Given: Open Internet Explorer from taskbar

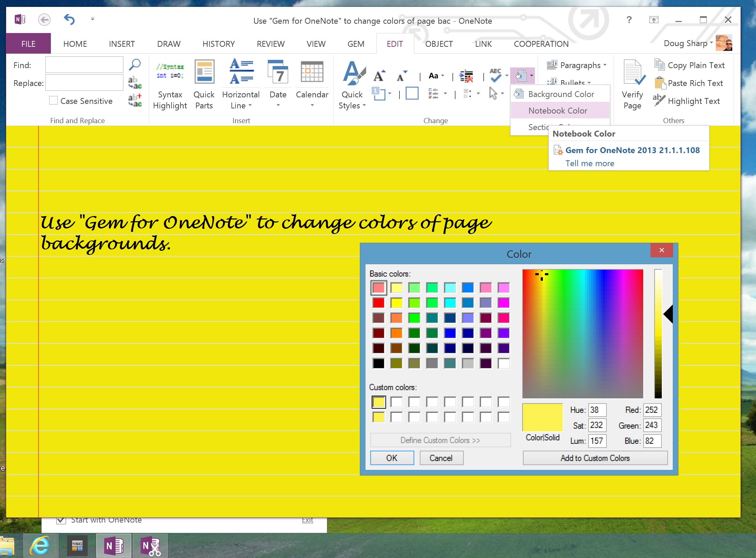Looking at the screenshot, I should tap(40, 546).
